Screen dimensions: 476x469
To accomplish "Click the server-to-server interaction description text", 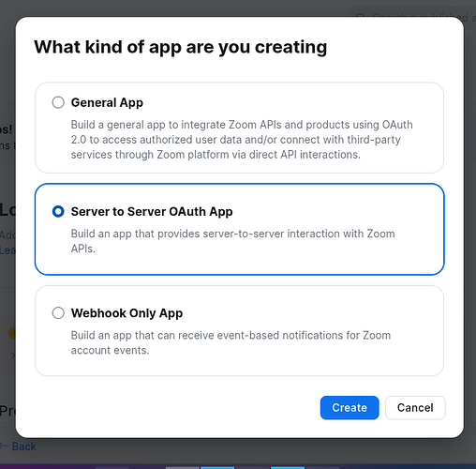I will (x=232, y=241).
